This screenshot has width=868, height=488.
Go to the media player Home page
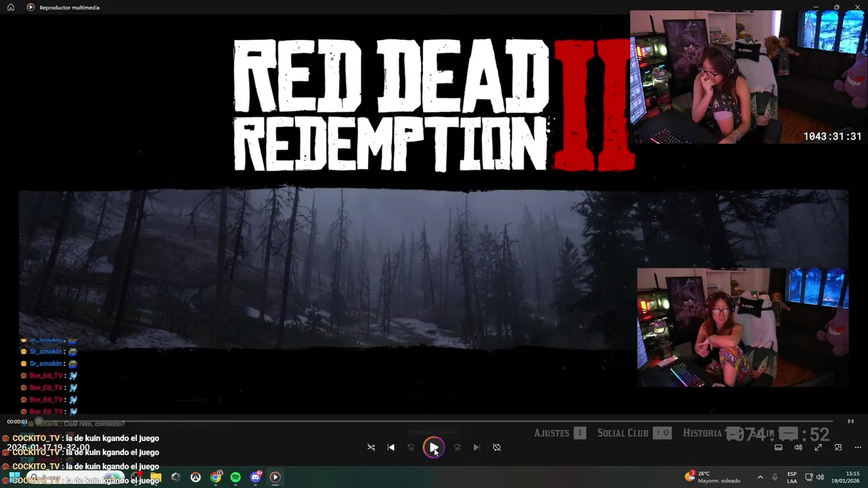pyautogui.click(x=10, y=7)
